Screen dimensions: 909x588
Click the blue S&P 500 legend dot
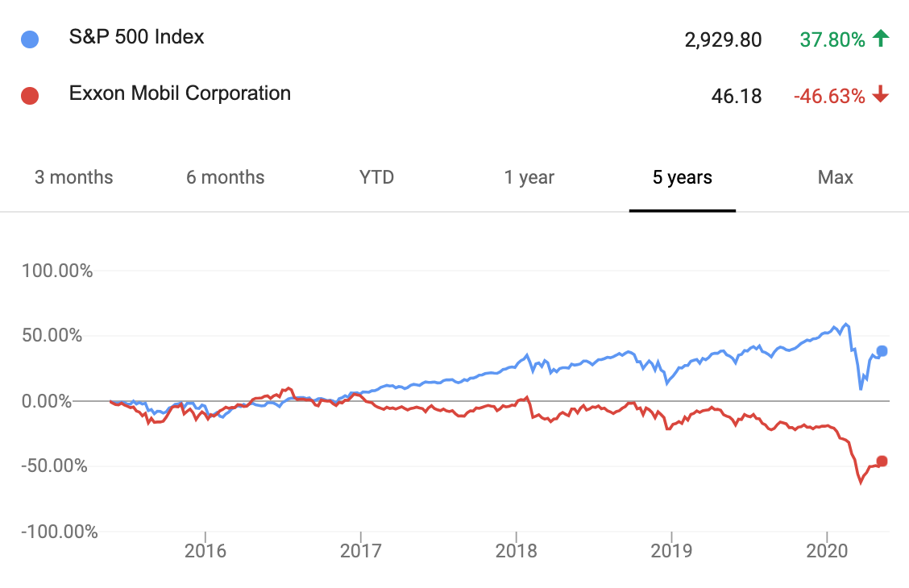[30, 39]
